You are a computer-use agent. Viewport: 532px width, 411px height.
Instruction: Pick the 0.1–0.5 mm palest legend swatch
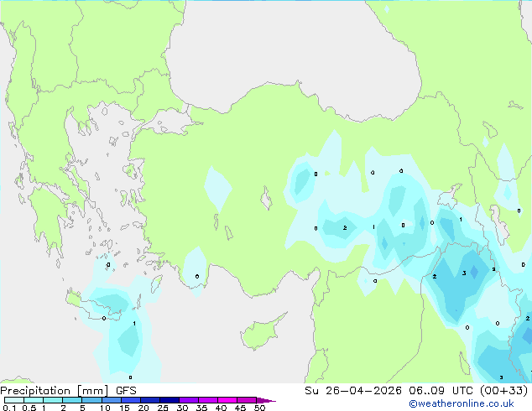(x=14, y=400)
